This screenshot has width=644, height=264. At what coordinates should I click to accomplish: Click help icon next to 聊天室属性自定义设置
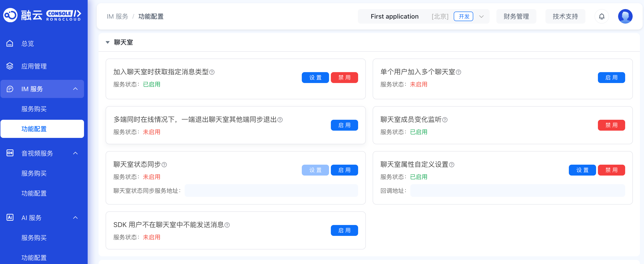click(x=451, y=165)
